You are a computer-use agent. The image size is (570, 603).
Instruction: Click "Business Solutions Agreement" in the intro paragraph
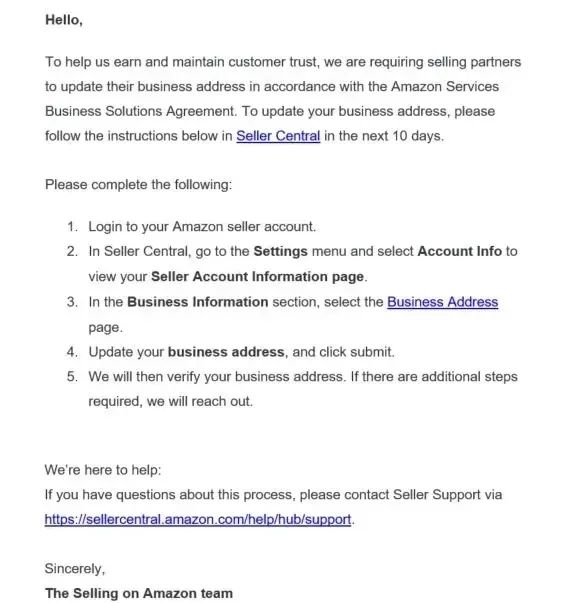tap(140, 111)
